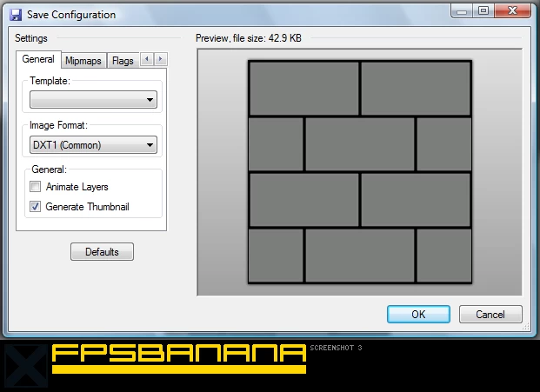Expand the DXT1 (Common) image format dropdown
The height and width of the screenshot is (392, 540).
pos(93,145)
